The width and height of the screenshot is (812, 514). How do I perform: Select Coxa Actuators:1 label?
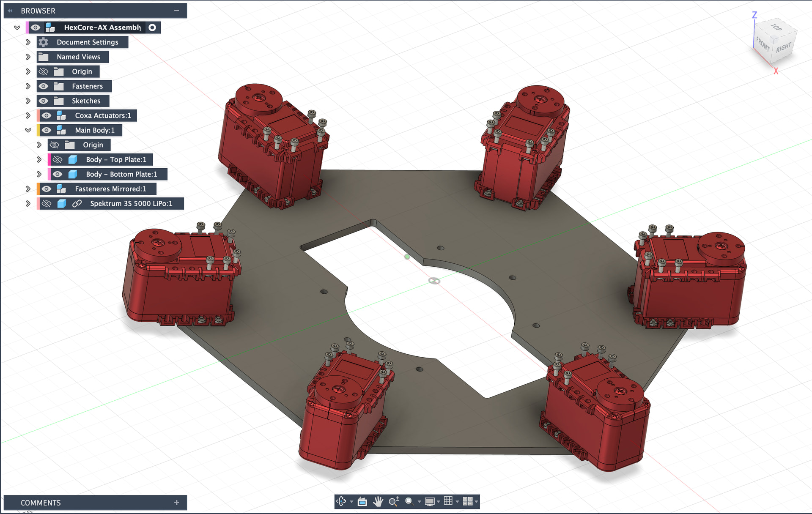click(x=103, y=115)
